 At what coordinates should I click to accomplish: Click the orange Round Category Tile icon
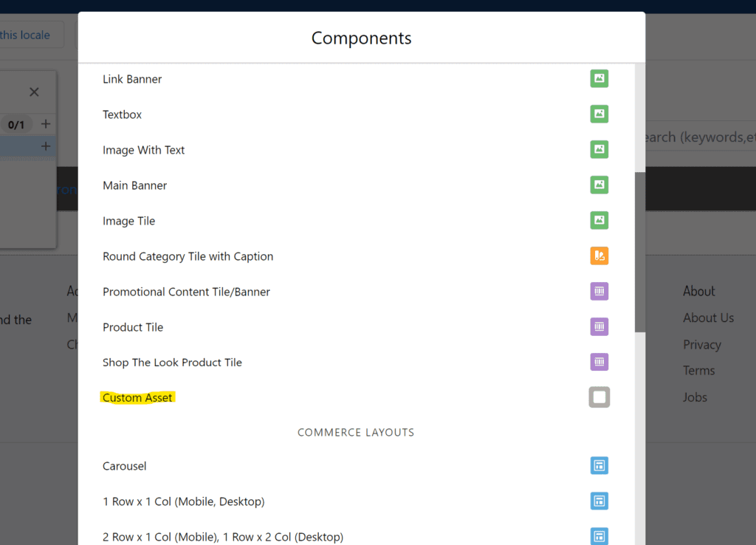tap(599, 256)
